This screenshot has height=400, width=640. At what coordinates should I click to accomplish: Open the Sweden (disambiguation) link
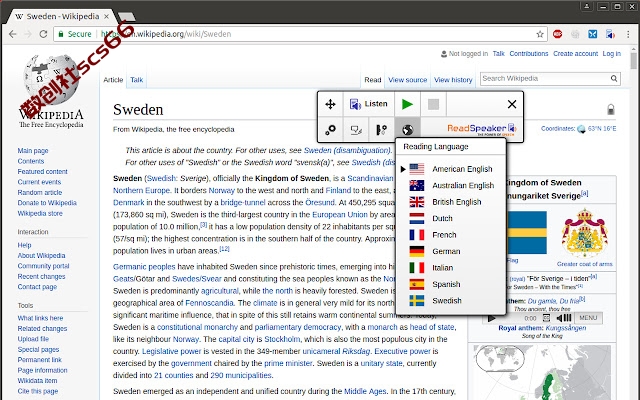347,150
